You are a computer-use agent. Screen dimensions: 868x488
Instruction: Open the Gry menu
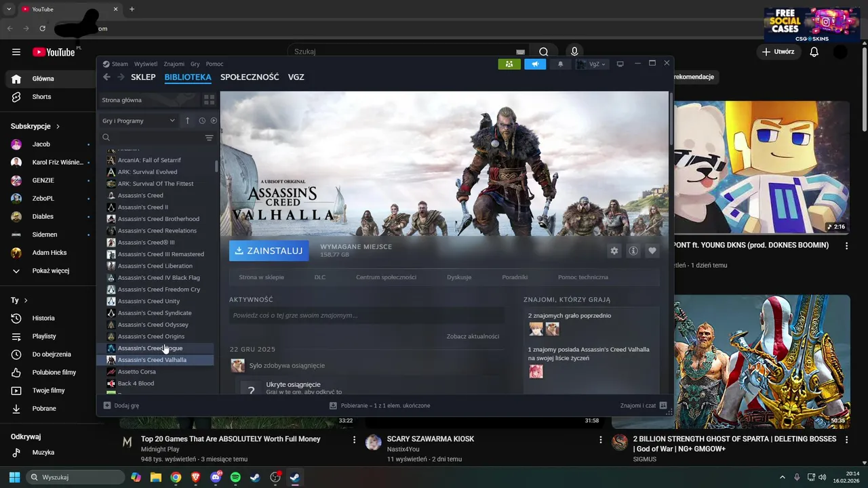click(195, 64)
